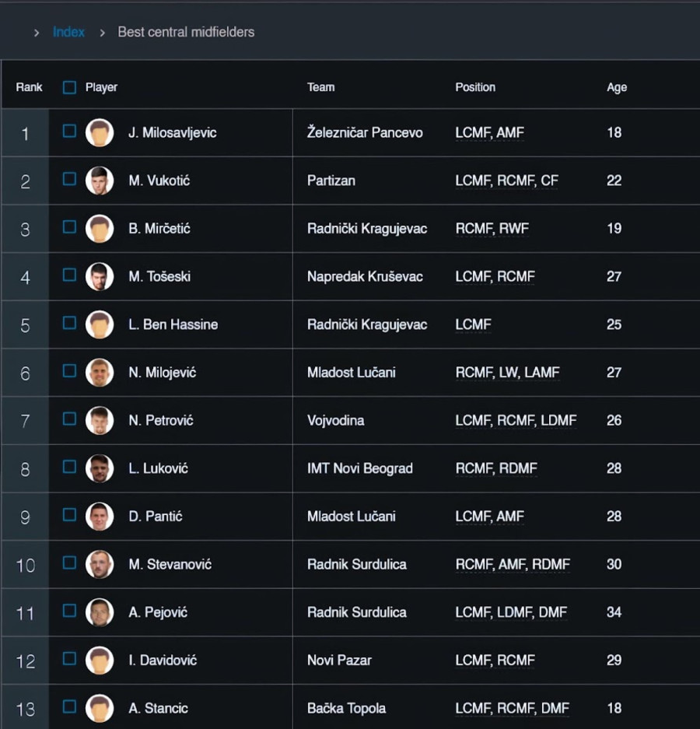Check the box for J. Milosavljevic
This screenshot has width=700, height=729.
[69, 131]
